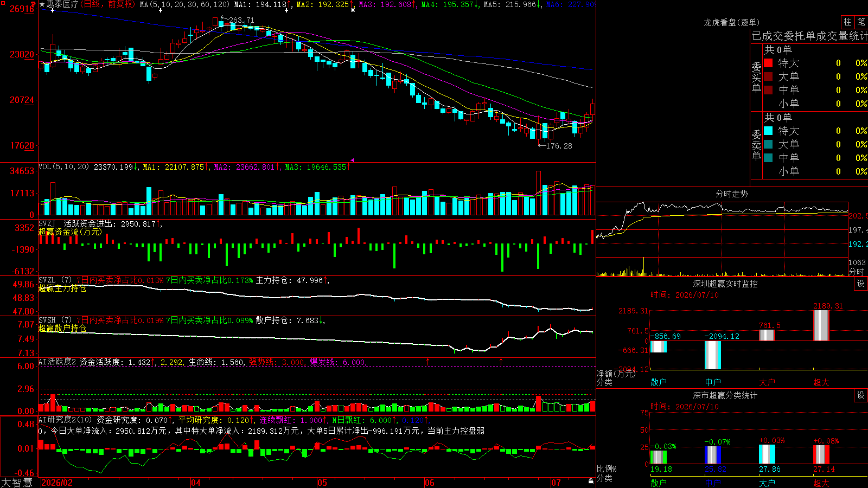
Task: Click the white plus marker under 惠泰医疗 title
Action: coord(53,10)
